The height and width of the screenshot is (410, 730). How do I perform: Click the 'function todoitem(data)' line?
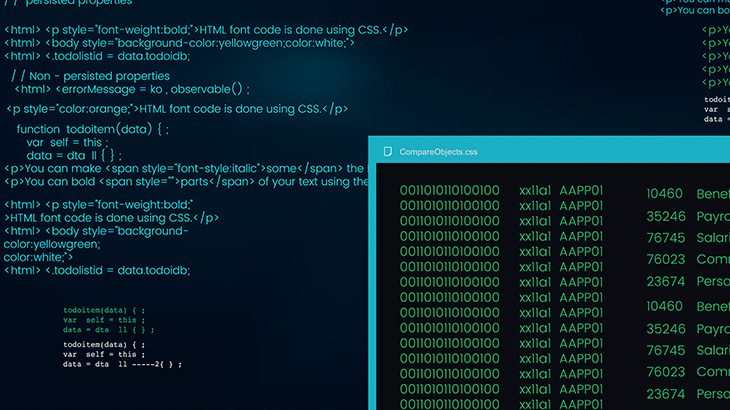tap(93, 129)
